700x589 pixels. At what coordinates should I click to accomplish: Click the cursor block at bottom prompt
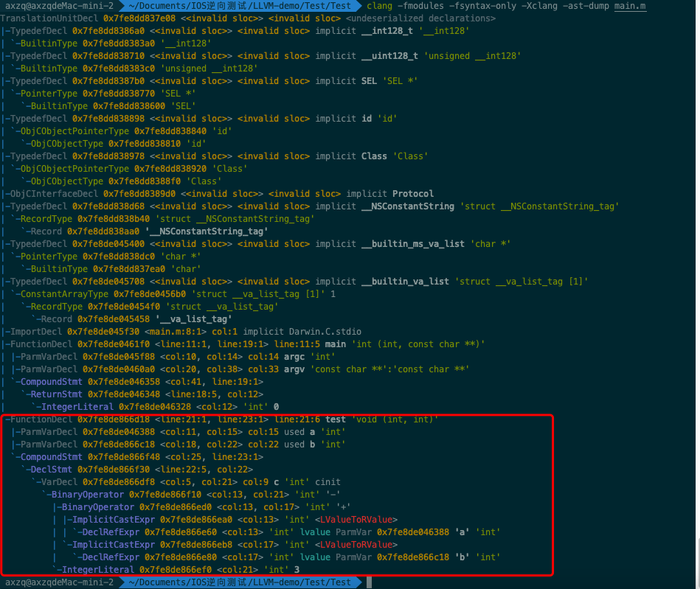(370, 582)
